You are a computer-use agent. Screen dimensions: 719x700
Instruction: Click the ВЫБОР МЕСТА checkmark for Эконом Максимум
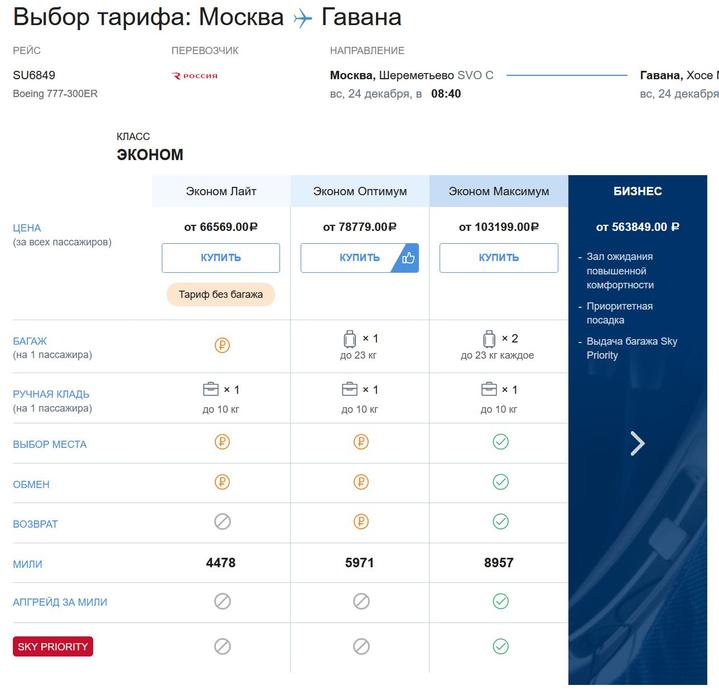pos(500,442)
